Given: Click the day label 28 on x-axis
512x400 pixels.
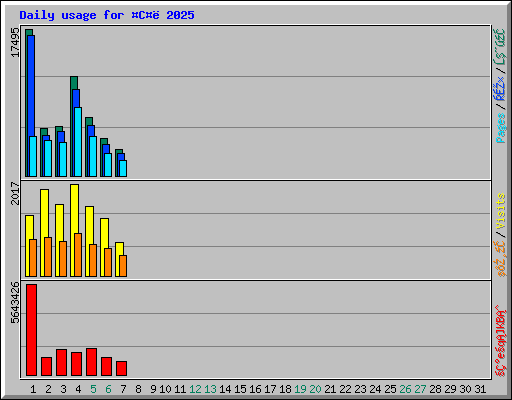Looking at the screenshot, I should point(435,389).
